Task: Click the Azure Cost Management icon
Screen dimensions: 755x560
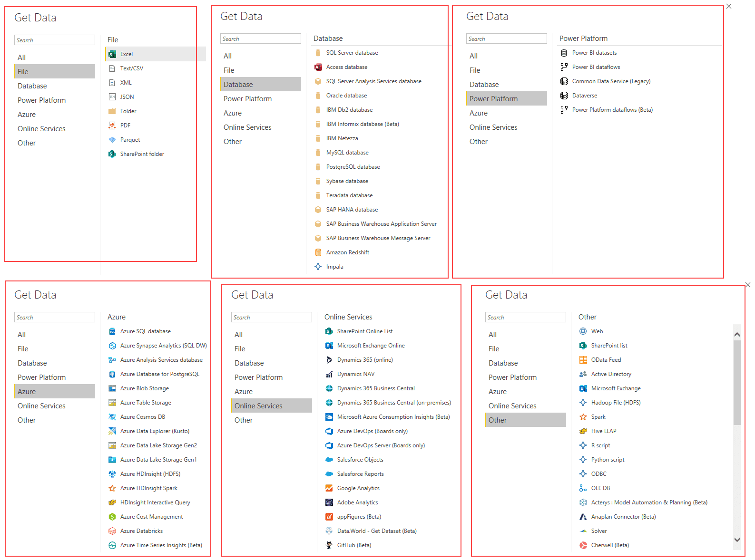Action: (112, 517)
